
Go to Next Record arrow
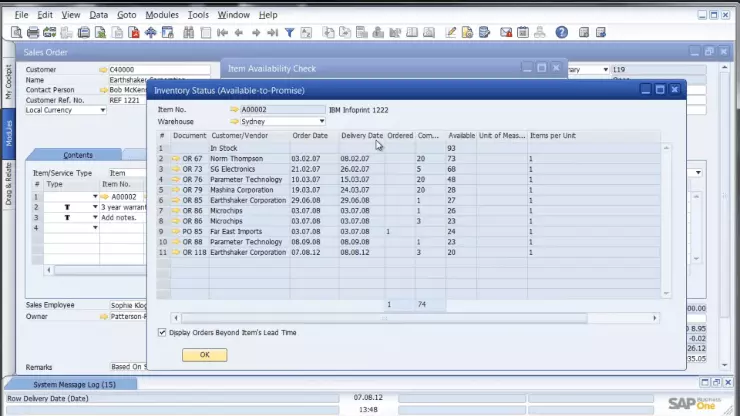tap(256, 33)
